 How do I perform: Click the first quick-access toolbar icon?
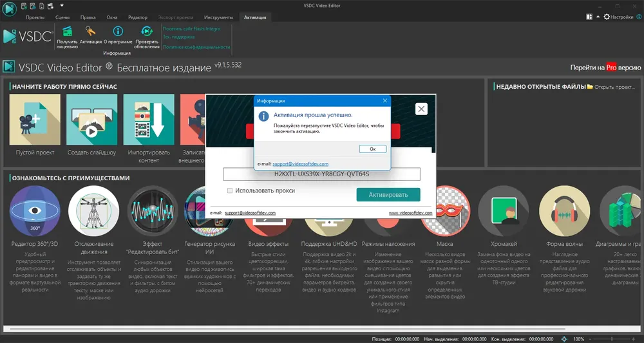point(24,6)
